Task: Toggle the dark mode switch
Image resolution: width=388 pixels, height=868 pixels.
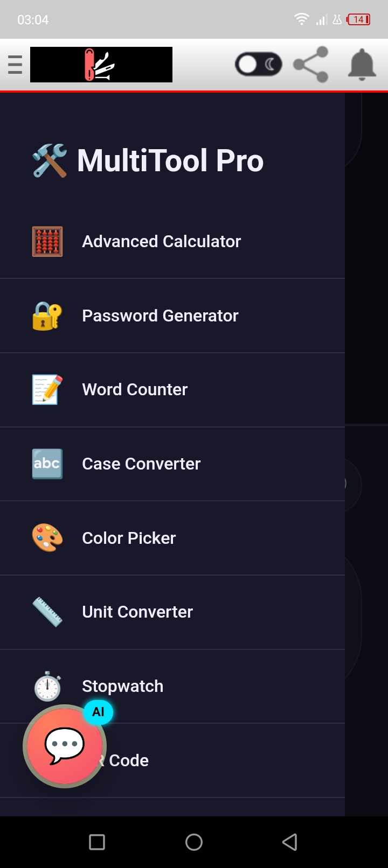Action: (259, 65)
